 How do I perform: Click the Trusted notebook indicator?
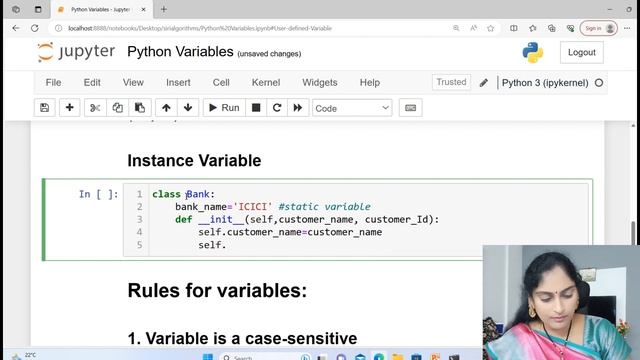pyautogui.click(x=451, y=82)
